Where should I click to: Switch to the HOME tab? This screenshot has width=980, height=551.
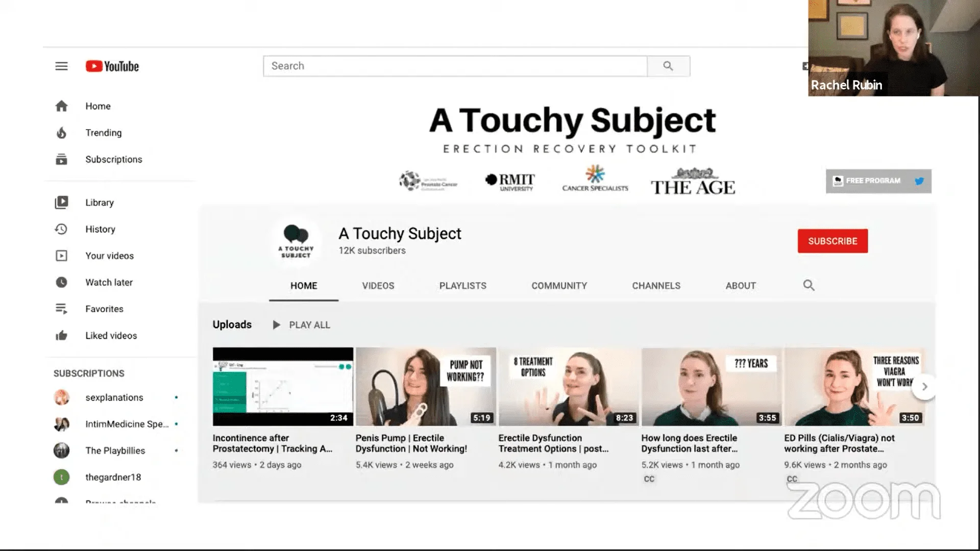click(x=304, y=286)
